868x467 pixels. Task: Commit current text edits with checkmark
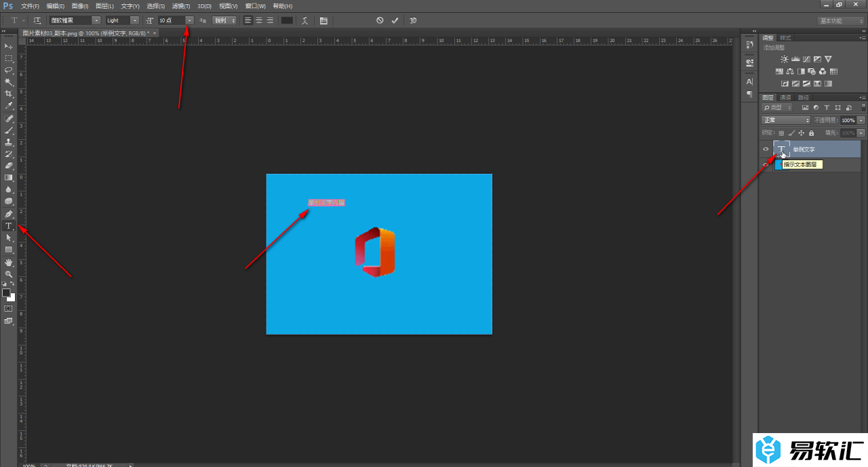(395, 20)
